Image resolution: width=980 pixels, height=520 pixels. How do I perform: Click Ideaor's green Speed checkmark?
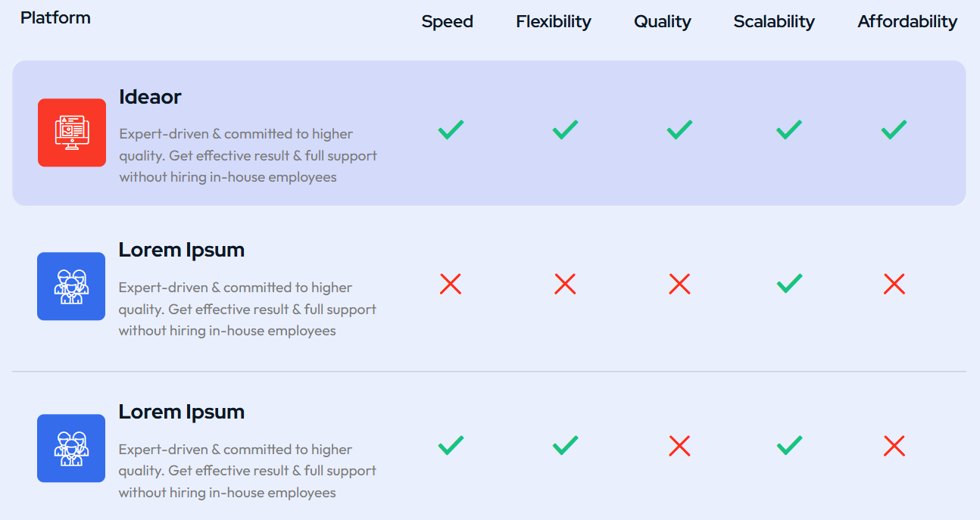451,130
